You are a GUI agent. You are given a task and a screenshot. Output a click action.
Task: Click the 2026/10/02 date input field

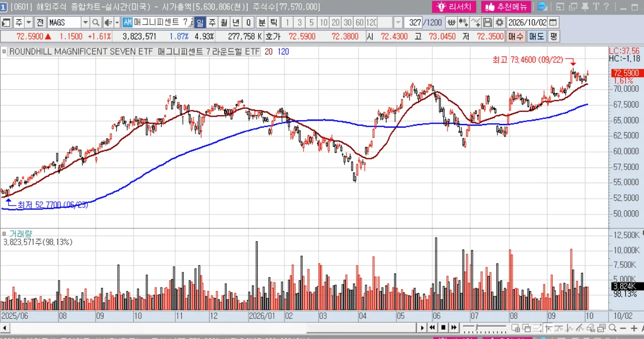pos(527,23)
